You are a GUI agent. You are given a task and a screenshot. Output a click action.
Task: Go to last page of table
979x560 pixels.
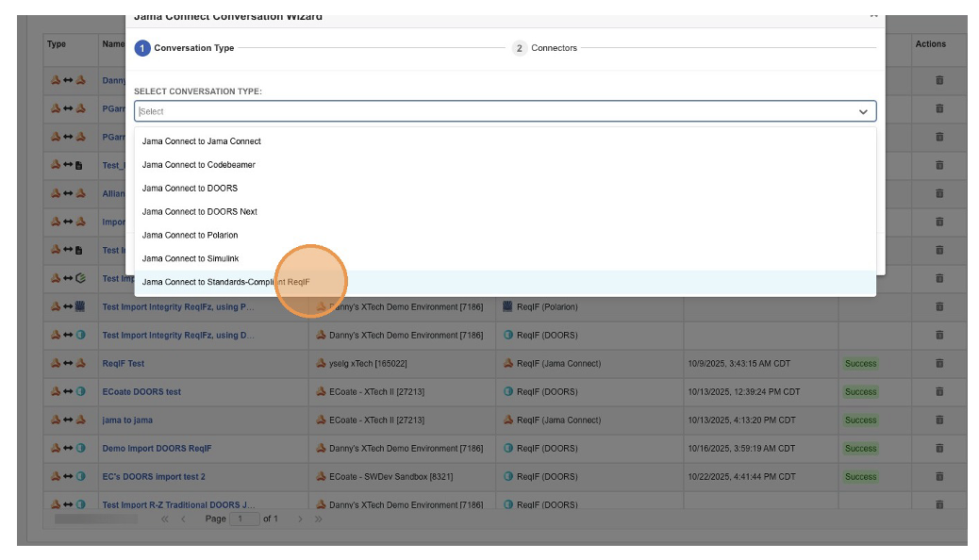tap(319, 519)
